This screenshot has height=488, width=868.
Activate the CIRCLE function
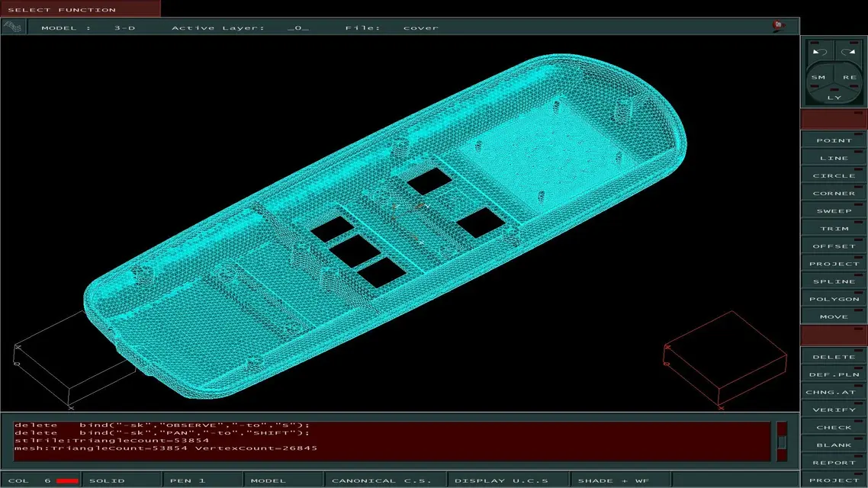tap(834, 175)
